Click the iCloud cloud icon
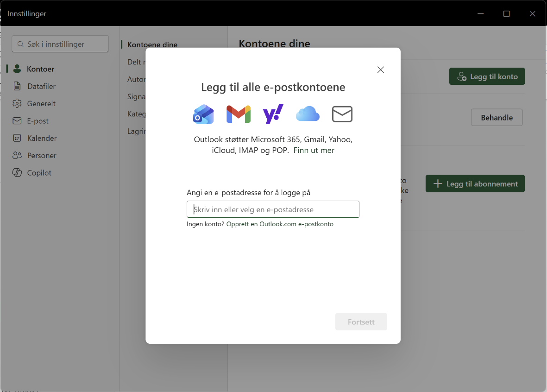 pos(308,114)
